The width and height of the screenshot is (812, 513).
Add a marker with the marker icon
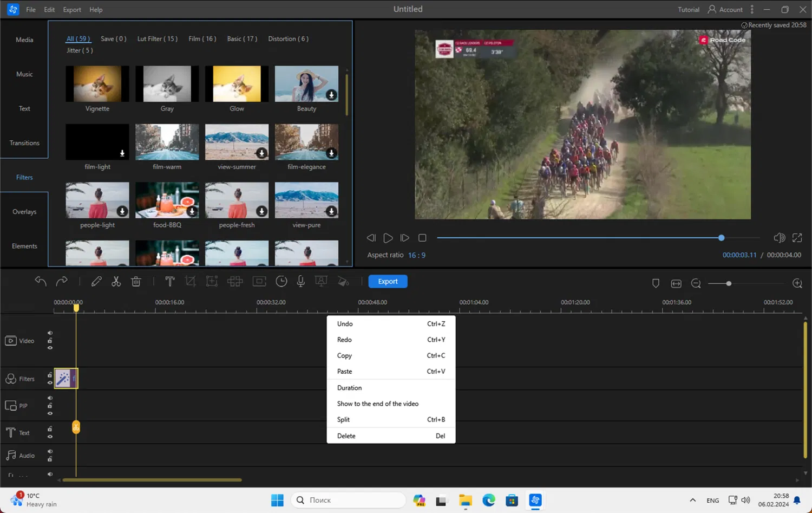(x=656, y=283)
